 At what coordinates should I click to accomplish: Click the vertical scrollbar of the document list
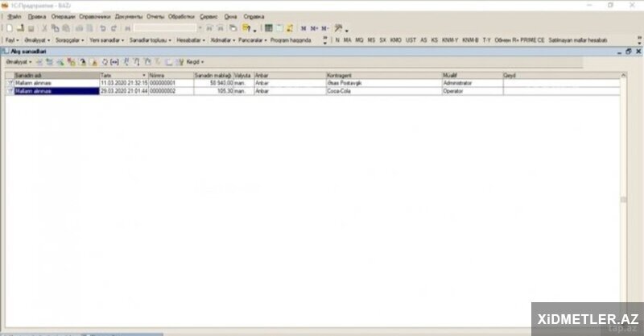point(622,201)
